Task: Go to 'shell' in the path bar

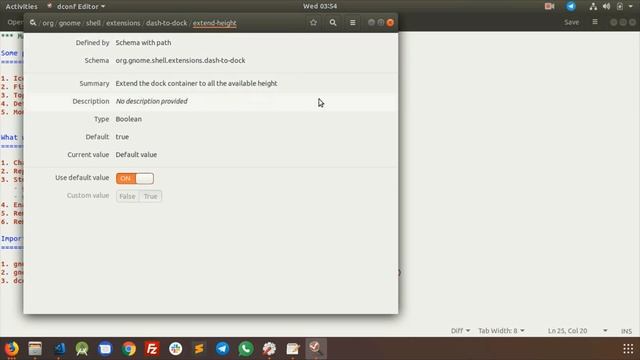Action: click(x=93, y=23)
